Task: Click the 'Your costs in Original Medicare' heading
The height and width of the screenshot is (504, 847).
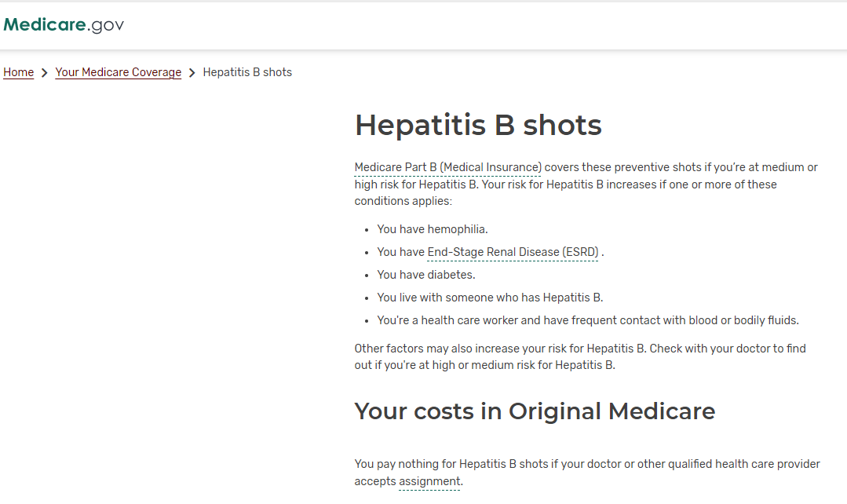Action: [535, 411]
